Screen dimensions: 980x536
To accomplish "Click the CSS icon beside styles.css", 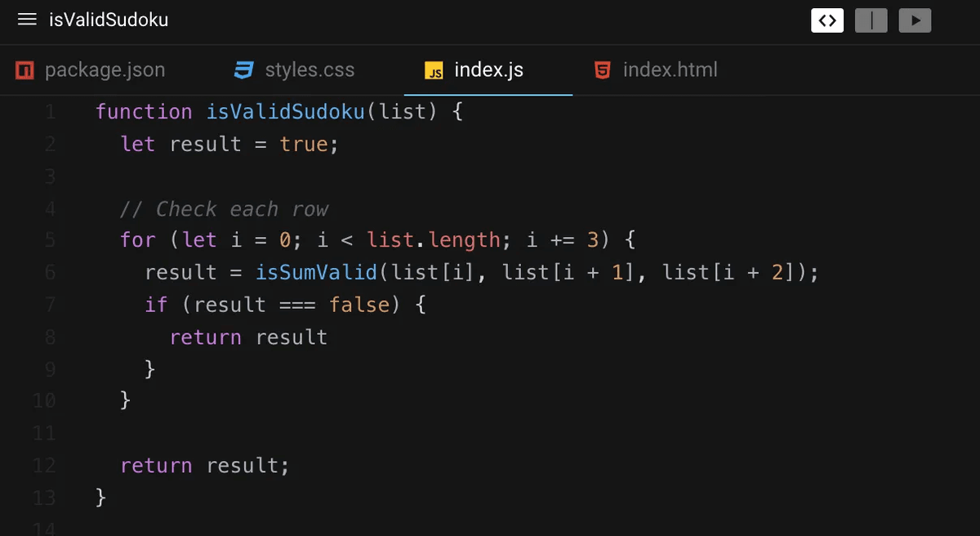I will pos(243,70).
